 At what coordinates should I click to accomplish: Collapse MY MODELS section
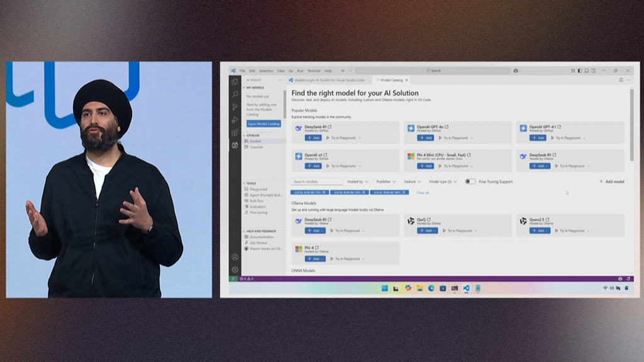255,88
